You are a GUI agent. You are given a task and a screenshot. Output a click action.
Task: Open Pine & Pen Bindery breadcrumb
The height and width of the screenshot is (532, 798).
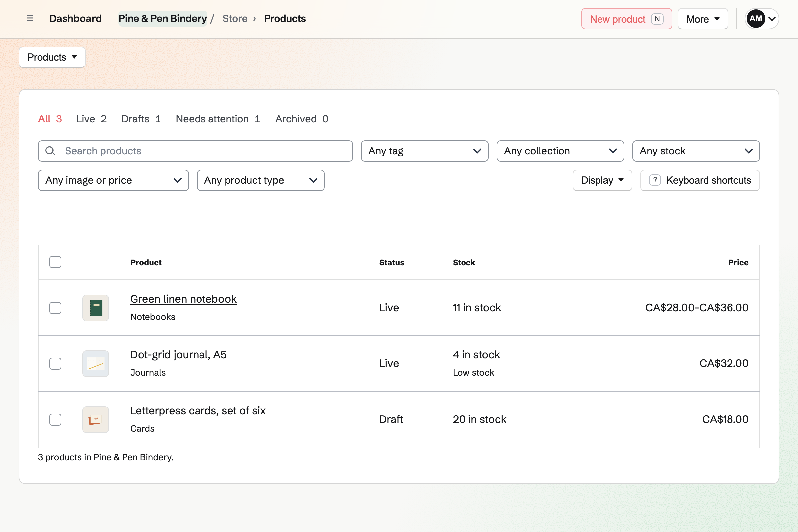click(x=163, y=18)
